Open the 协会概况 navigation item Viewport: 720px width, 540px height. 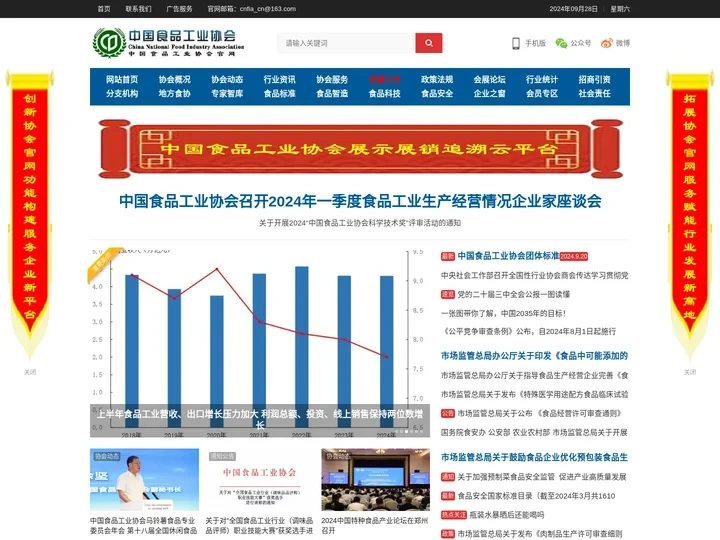[174, 79]
